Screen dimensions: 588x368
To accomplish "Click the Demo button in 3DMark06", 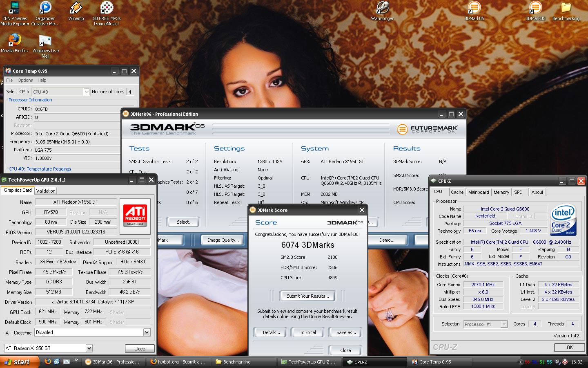I will coord(386,240).
